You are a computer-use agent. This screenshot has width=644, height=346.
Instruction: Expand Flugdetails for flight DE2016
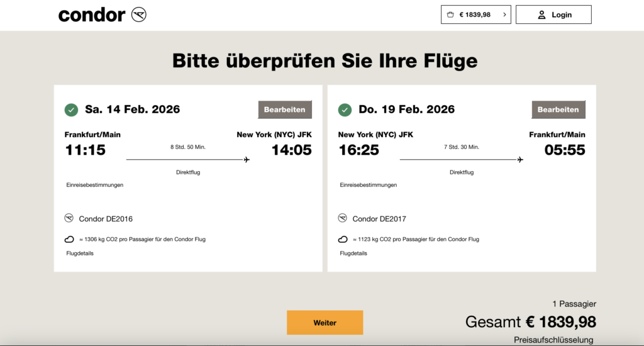pyautogui.click(x=80, y=254)
